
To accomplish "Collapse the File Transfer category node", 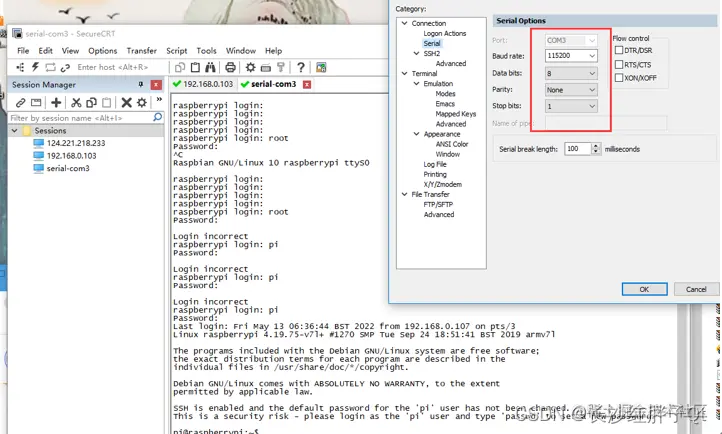I will [404, 194].
